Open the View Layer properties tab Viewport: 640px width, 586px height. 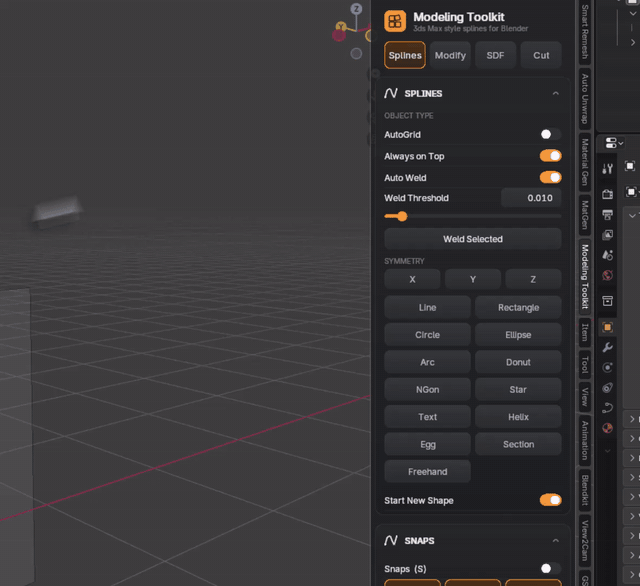click(x=607, y=235)
